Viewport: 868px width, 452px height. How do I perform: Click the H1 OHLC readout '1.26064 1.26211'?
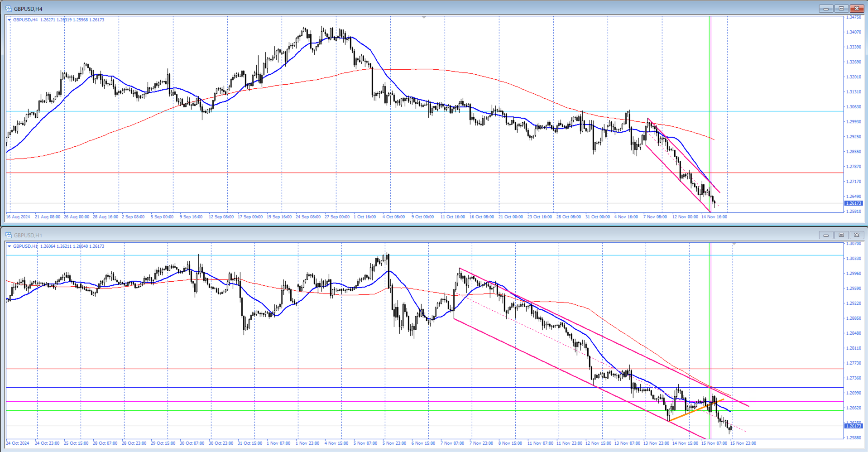coord(56,246)
